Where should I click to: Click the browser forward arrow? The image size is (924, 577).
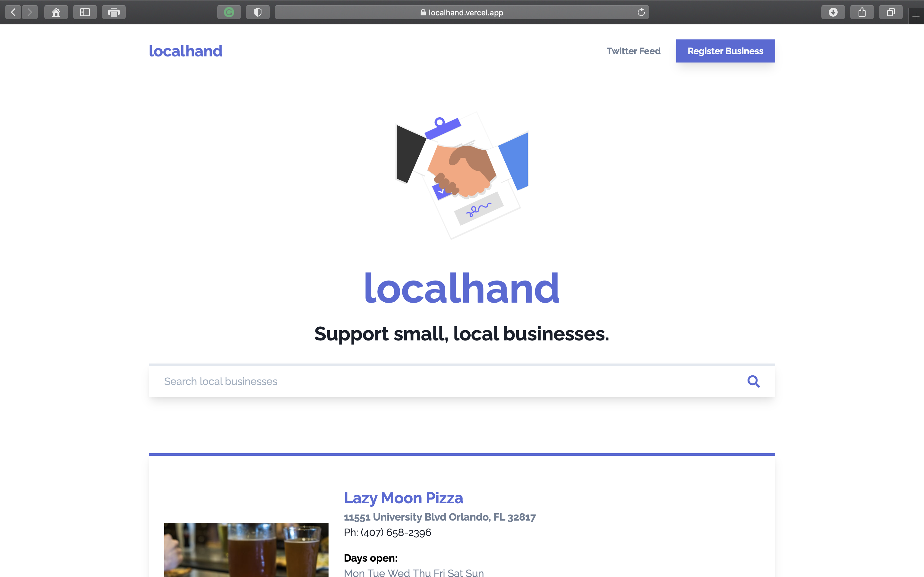(x=30, y=12)
